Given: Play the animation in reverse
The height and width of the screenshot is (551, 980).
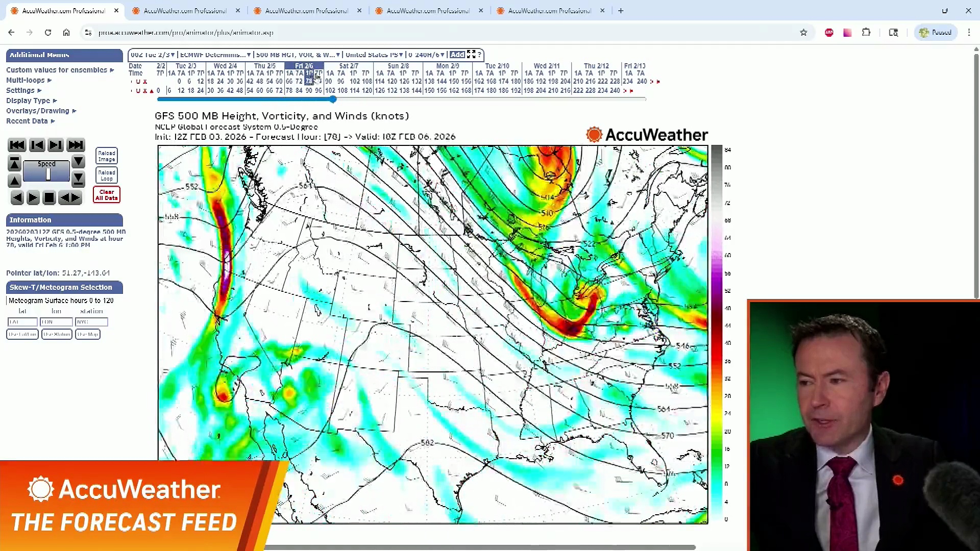Looking at the screenshot, I should [17, 198].
